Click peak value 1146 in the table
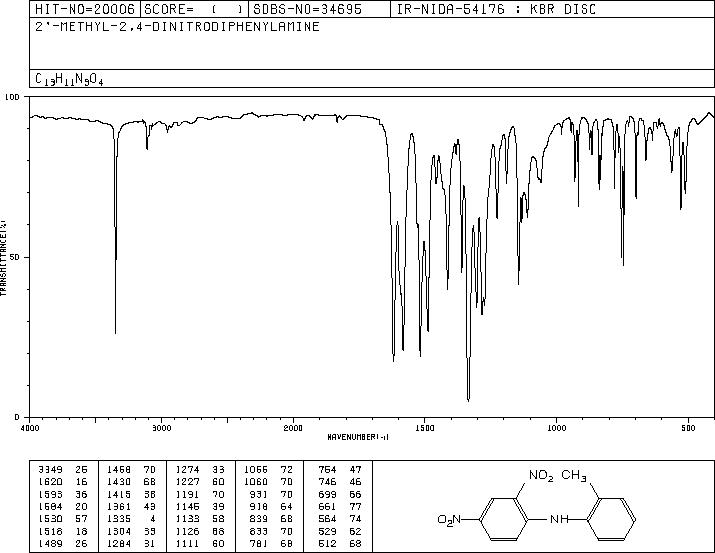This screenshot has height=553, width=715. [187, 506]
